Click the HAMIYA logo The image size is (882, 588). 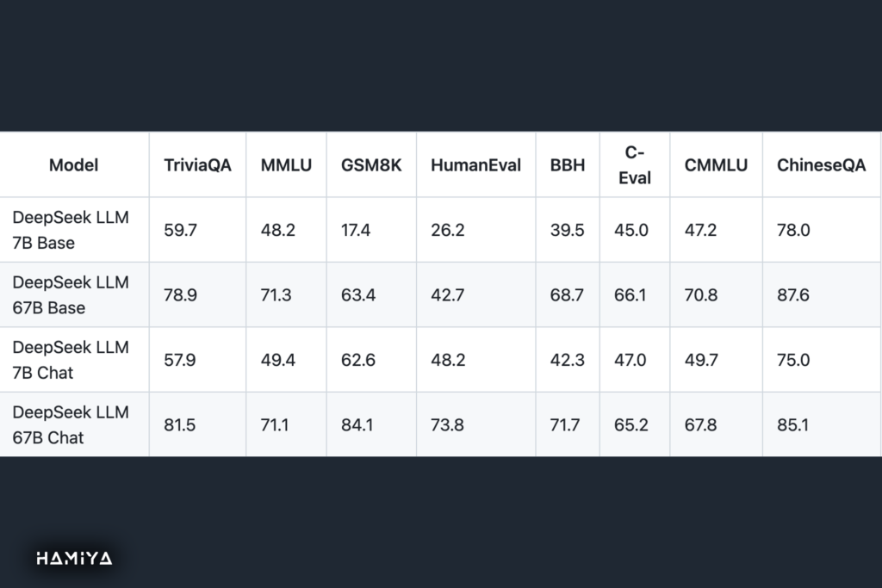tap(74, 558)
